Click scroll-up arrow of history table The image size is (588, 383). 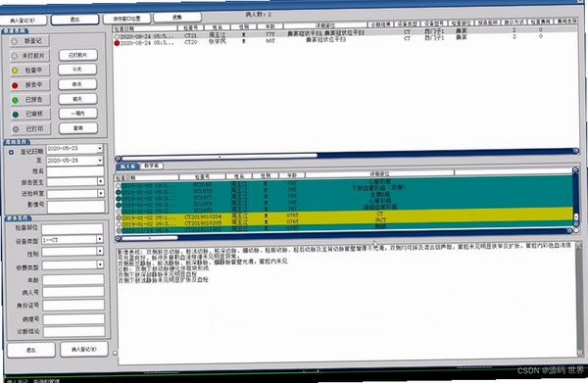tap(575, 170)
